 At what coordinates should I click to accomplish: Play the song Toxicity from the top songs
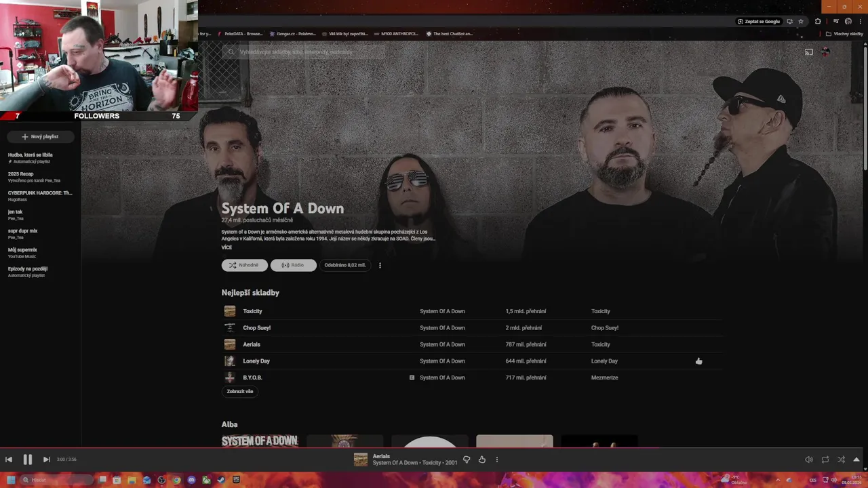pyautogui.click(x=252, y=311)
